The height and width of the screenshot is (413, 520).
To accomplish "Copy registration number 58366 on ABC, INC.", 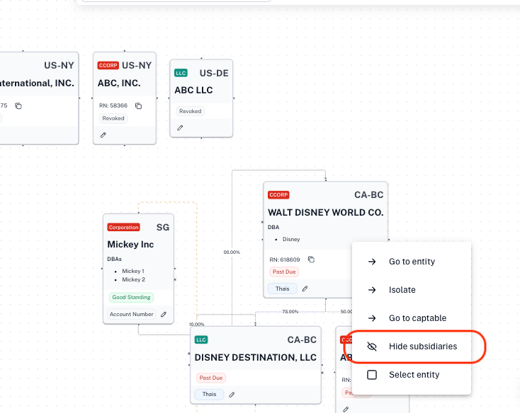I will pos(138,106).
